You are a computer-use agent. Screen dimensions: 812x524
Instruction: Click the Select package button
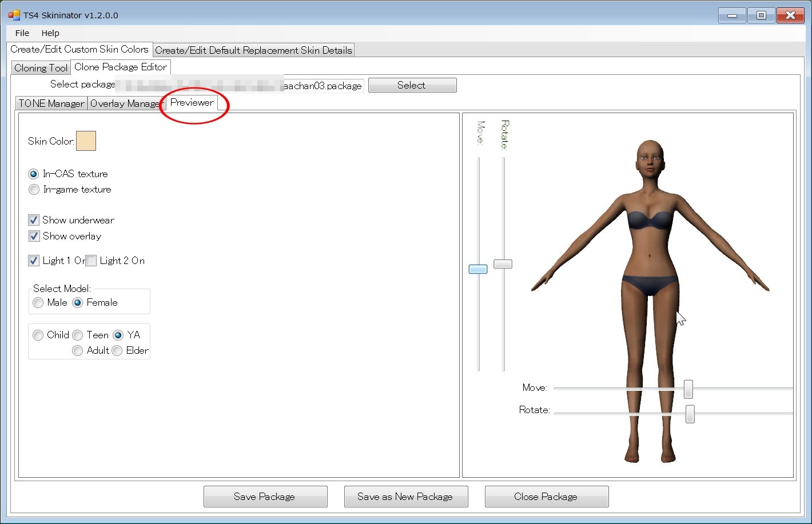coord(412,85)
